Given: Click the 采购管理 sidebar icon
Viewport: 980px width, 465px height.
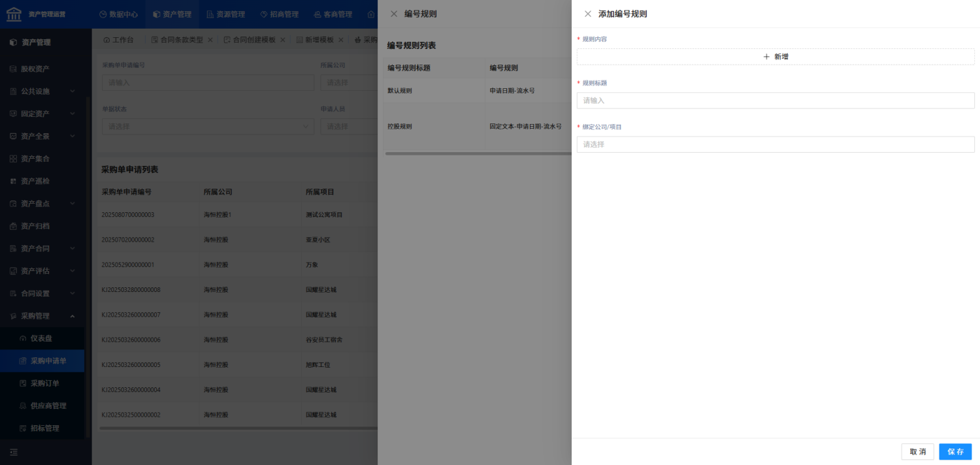Looking at the screenshot, I should pyautogui.click(x=13, y=316).
